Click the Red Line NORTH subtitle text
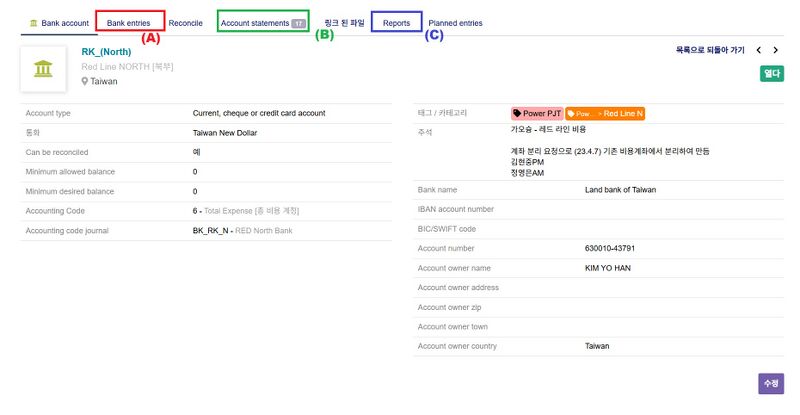The width and height of the screenshot is (800, 415). click(x=127, y=66)
